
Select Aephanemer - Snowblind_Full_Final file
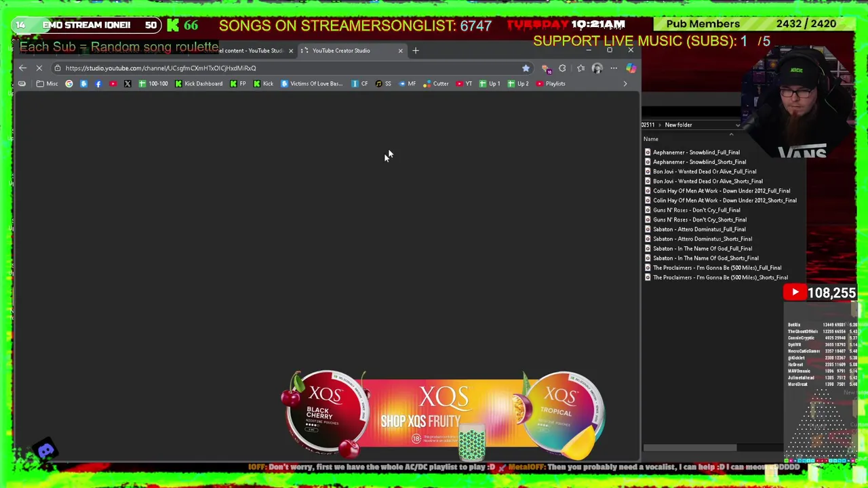[x=692, y=152]
